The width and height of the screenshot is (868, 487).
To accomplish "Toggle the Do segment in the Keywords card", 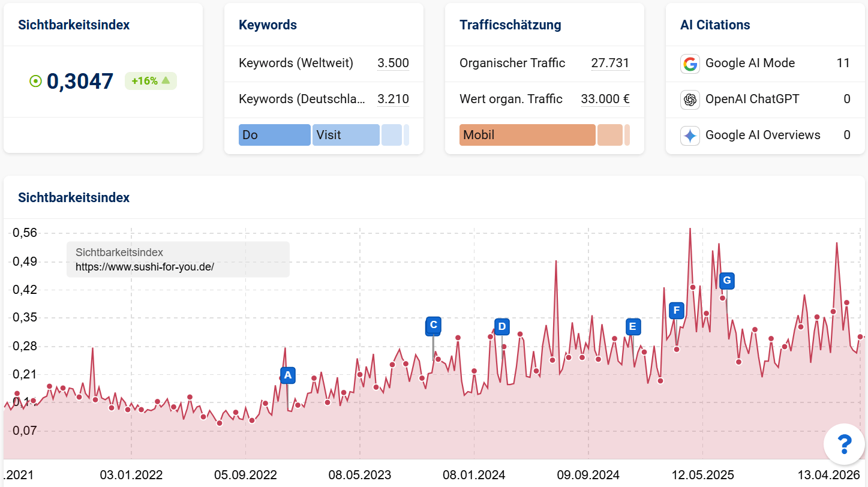I will point(274,135).
